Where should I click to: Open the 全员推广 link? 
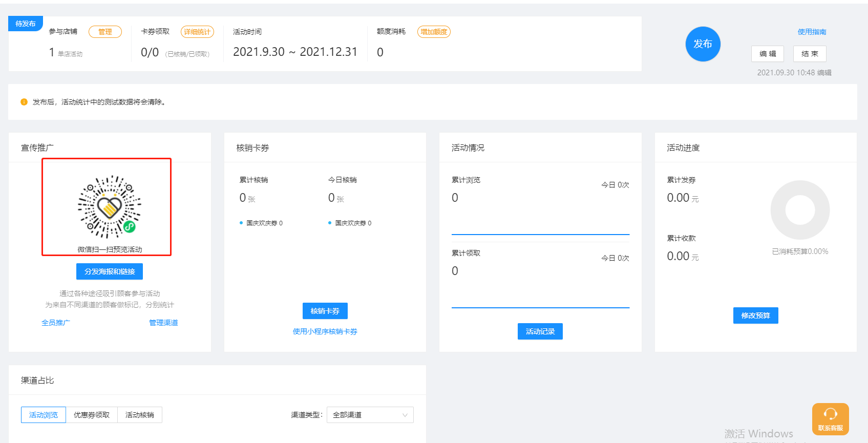tap(56, 323)
